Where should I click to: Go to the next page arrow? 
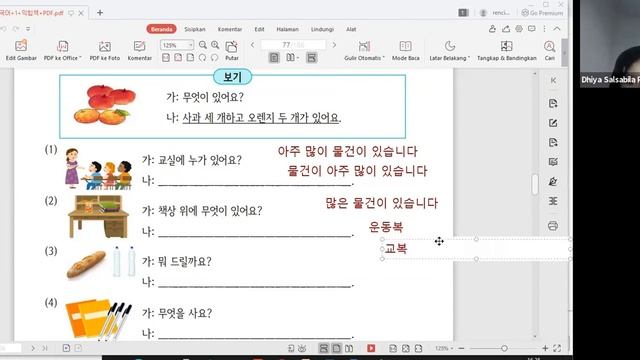pyautogui.click(x=334, y=45)
